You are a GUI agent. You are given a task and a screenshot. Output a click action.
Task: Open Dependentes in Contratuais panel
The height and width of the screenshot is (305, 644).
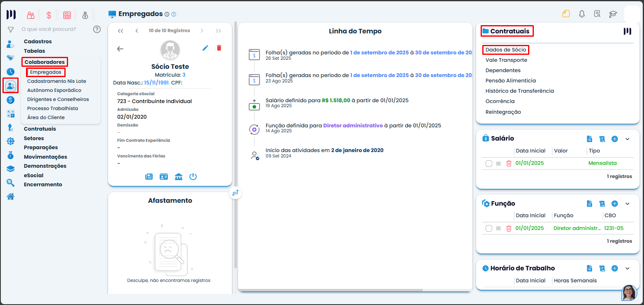point(503,70)
